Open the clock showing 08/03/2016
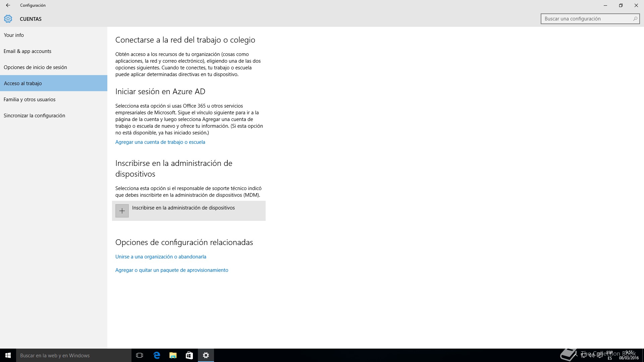 pyautogui.click(x=629, y=355)
